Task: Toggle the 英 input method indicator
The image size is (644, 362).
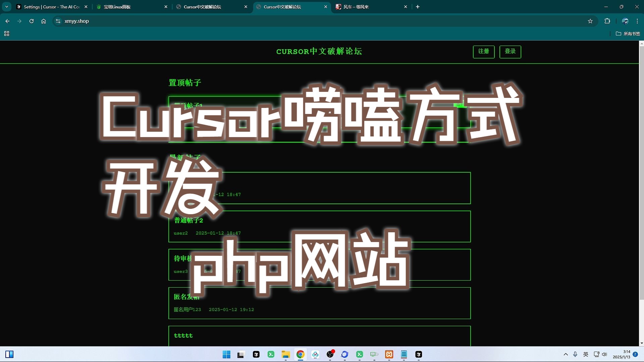Action: 586,354
